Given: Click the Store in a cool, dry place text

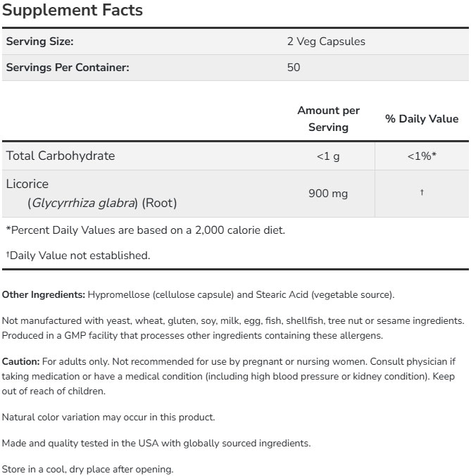Looking at the screenshot, I should [x=87, y=469].
